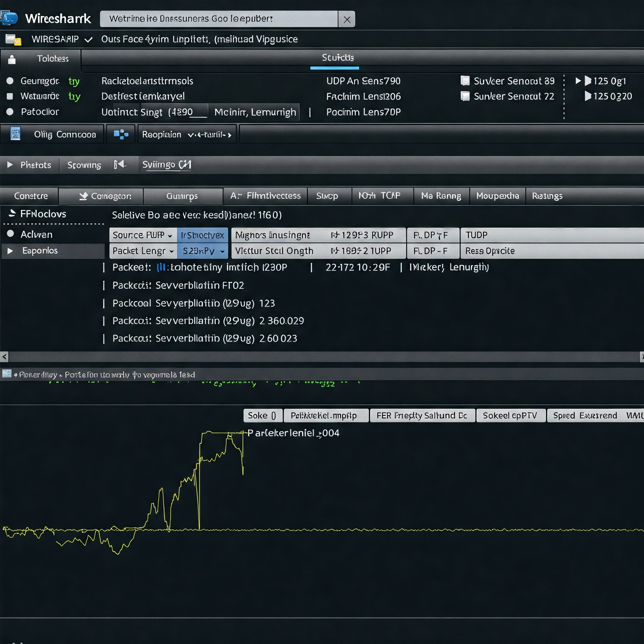This screenshot has height=644, width=644.
Task: Click the TUDP cell
Action: pos(552,235)
